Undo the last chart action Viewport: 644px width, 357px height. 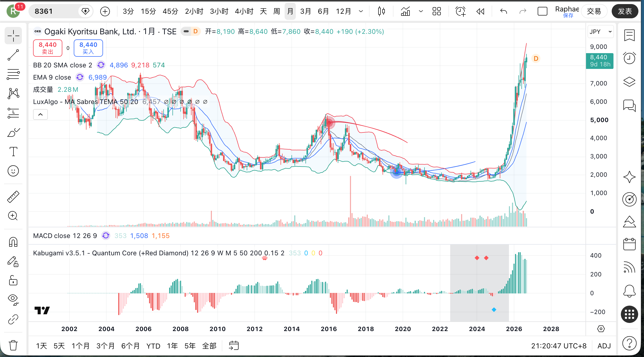coord(504,11)
